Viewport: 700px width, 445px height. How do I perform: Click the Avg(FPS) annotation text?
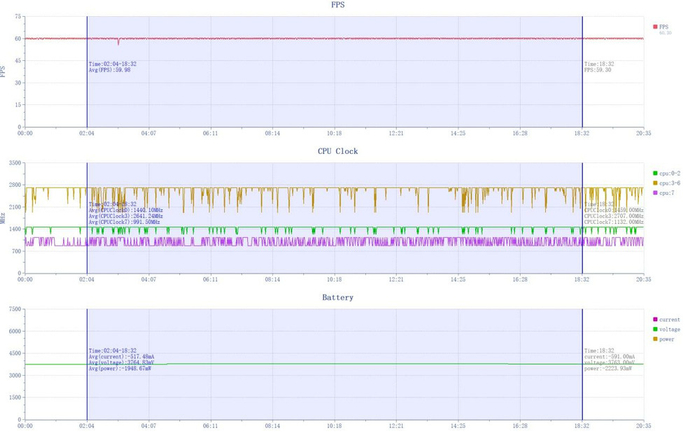[110, 70]
